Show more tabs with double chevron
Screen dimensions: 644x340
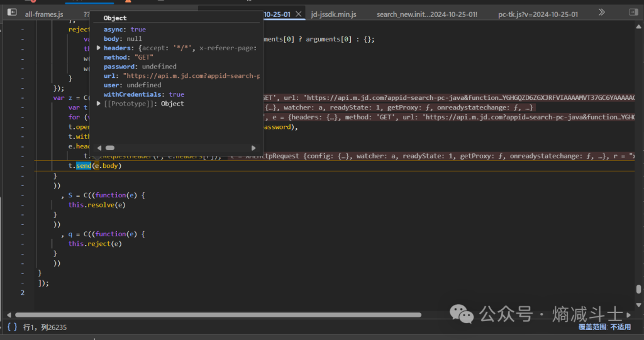pyautogui.click(x=601, y=13)
